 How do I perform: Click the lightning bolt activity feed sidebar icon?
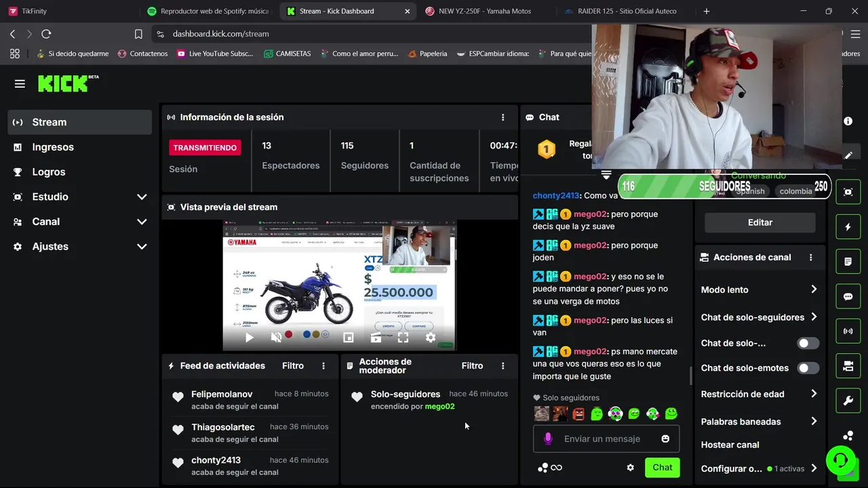[848, 227]
